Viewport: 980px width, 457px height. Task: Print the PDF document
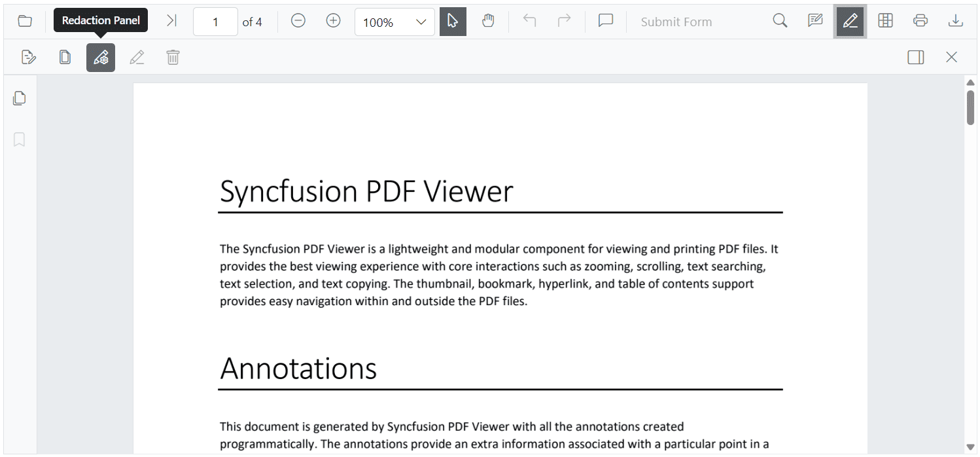coord(920,21)
